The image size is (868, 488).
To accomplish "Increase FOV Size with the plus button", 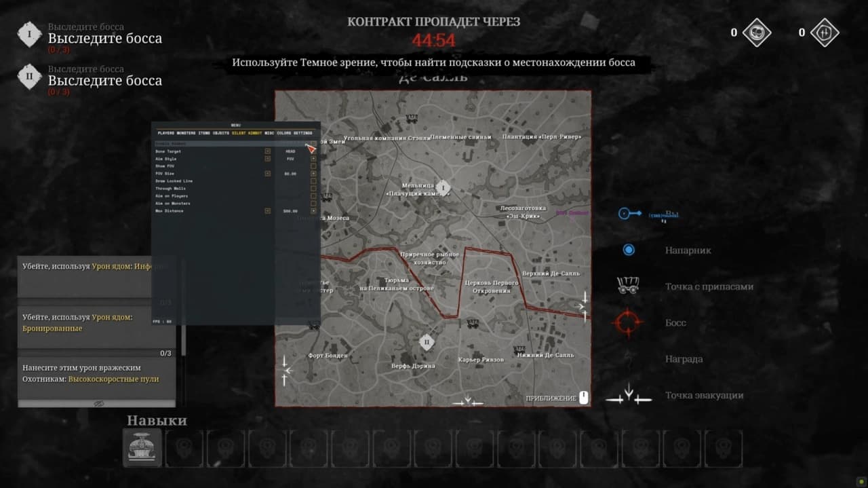I will coord(313,174).
